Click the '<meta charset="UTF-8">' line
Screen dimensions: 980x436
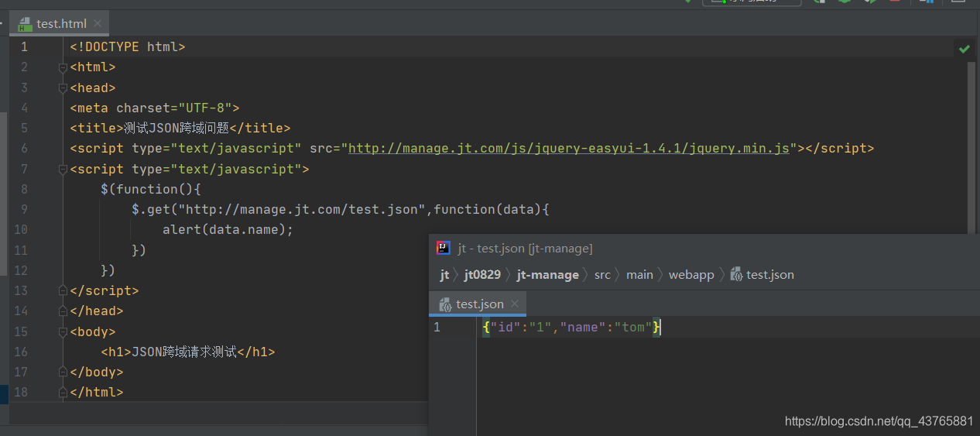click(x=155, y=108)
